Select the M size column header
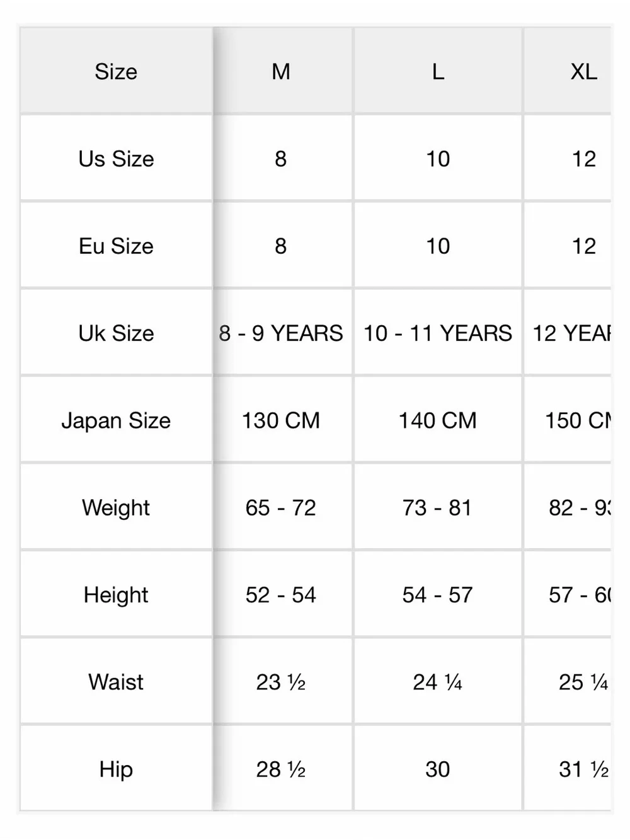The width and height of the screenshot is (630, 840). tap(281, 71)
